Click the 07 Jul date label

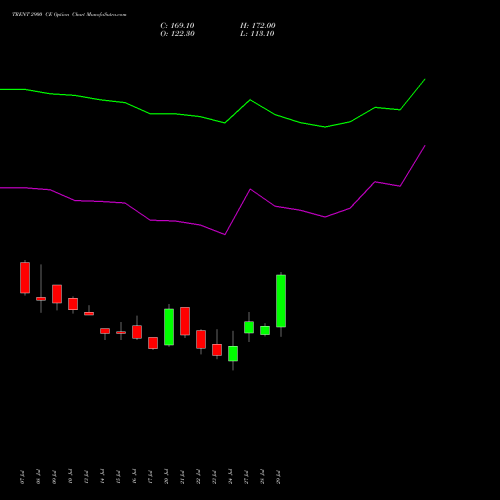click(x=22, y=477)
